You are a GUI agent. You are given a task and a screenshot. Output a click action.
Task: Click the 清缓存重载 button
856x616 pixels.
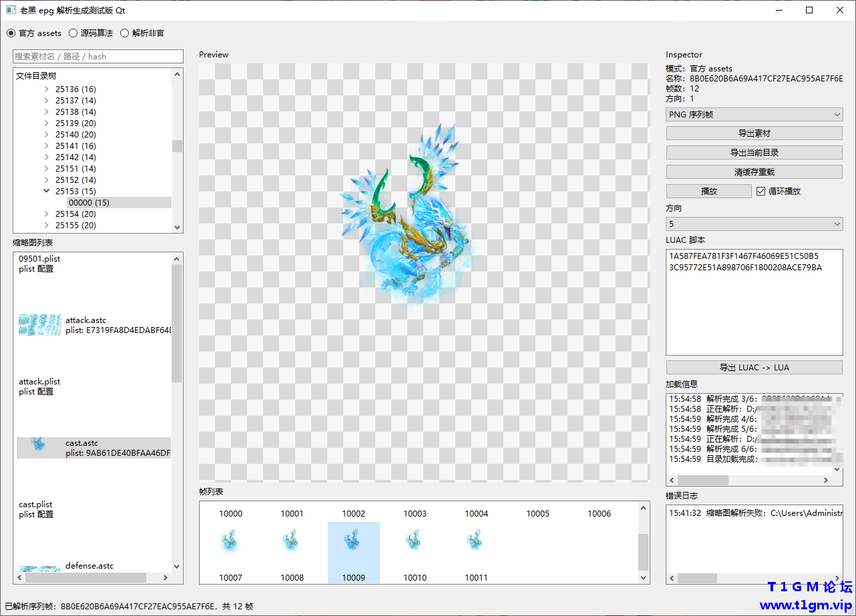tap(754, 172)
